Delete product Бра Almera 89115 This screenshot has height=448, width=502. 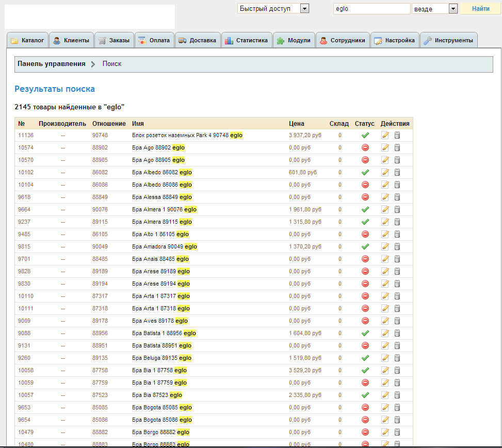tap(397, 222)
